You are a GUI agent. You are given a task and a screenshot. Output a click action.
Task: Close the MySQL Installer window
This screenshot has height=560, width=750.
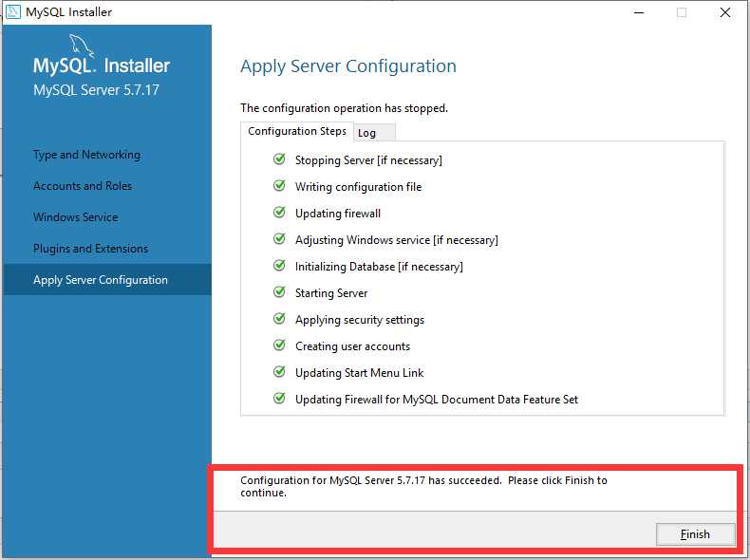pos(725,12)
